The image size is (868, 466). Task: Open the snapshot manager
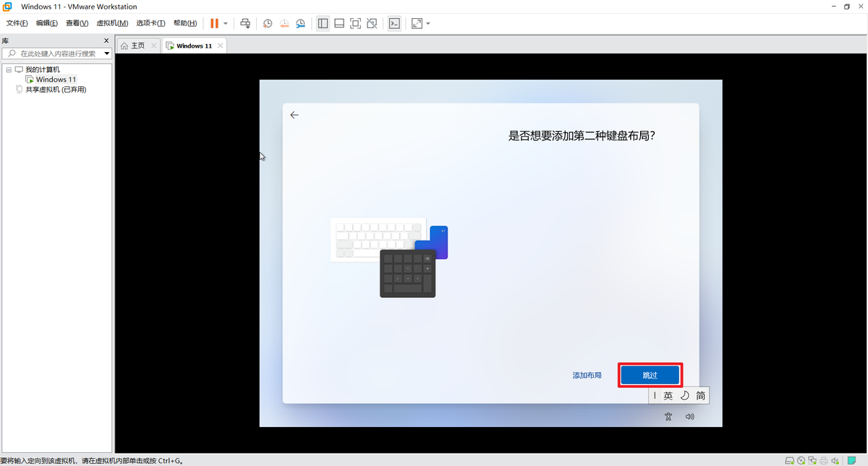point(299,23)
